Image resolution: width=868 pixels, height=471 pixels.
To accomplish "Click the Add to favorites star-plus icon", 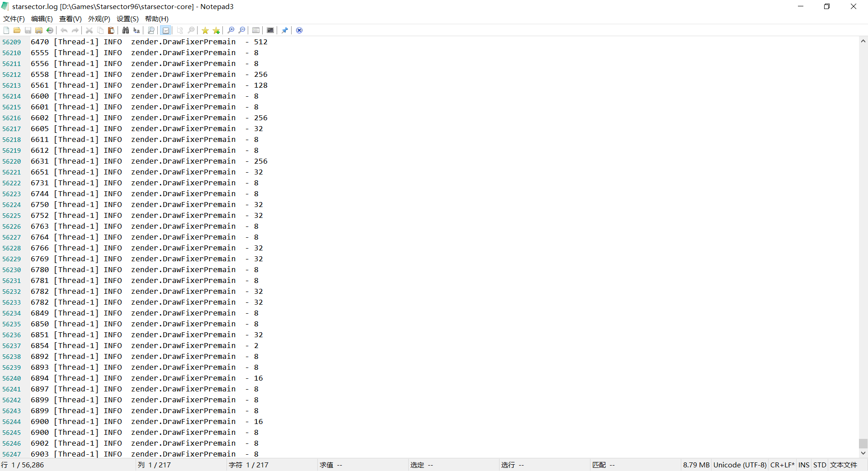I will coord(216,30).
